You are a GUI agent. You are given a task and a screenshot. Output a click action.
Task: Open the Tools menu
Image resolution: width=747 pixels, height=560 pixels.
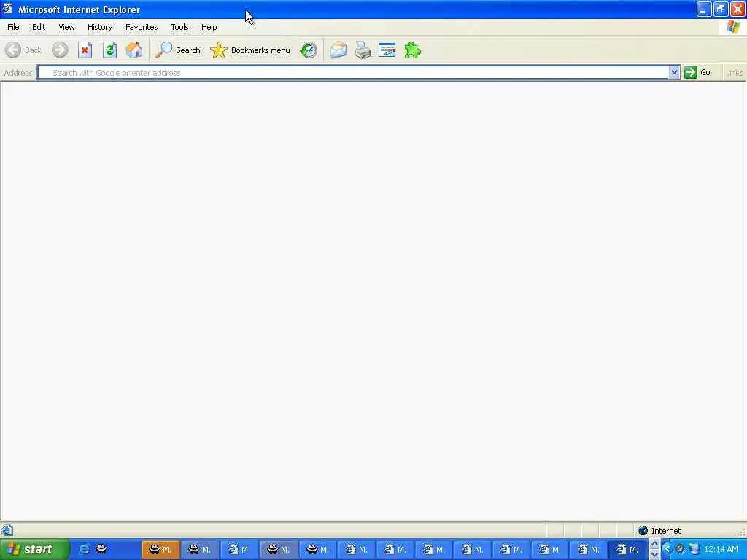coord(179,27)
